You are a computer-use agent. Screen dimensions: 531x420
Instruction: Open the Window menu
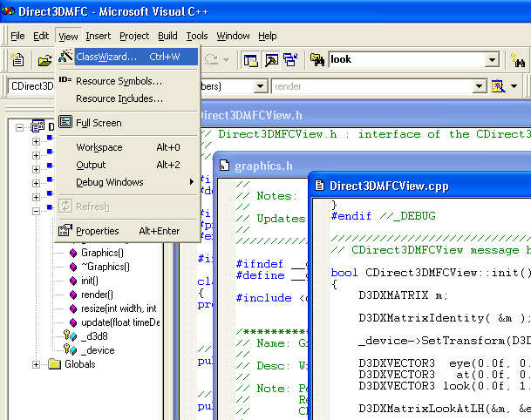coord(233,36)
